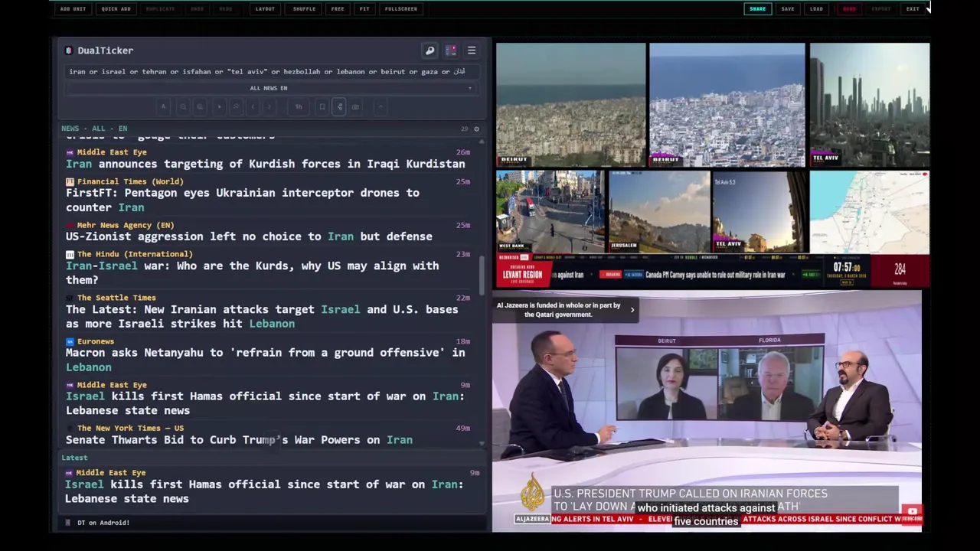The width and height of the screenshot is (980, 551).
Task: Click QUICK ADD in the top bar
Action: (x=116, y=9)
